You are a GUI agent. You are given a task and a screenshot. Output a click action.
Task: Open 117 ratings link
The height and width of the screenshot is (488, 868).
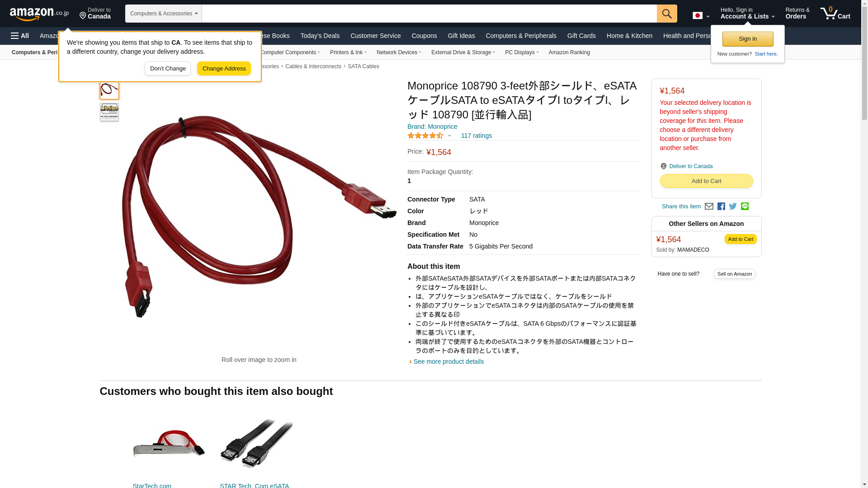click(x=476, y=136)
